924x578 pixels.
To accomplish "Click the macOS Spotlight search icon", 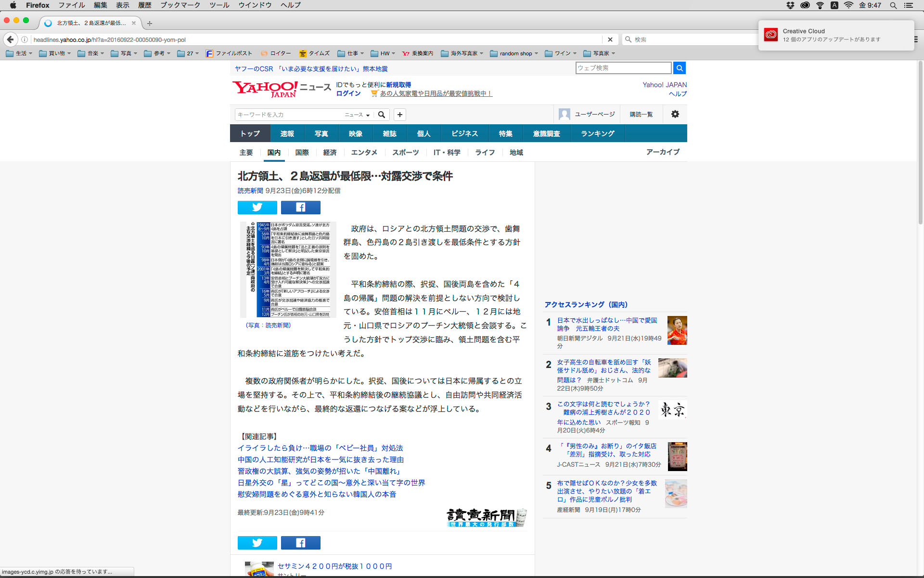I will [893, 5].
